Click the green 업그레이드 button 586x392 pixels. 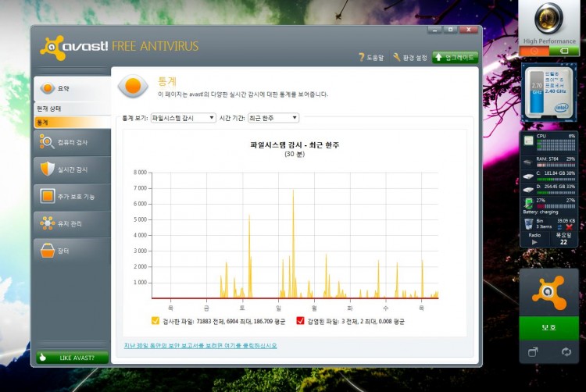point(455,57)
